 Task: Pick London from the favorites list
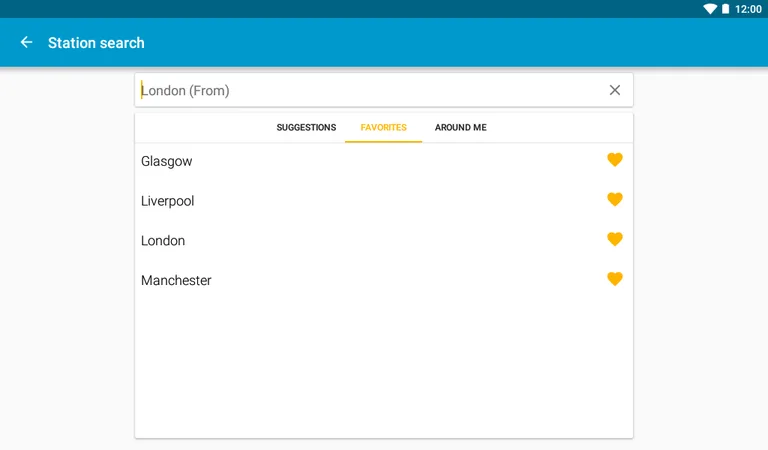pos(163,241)
